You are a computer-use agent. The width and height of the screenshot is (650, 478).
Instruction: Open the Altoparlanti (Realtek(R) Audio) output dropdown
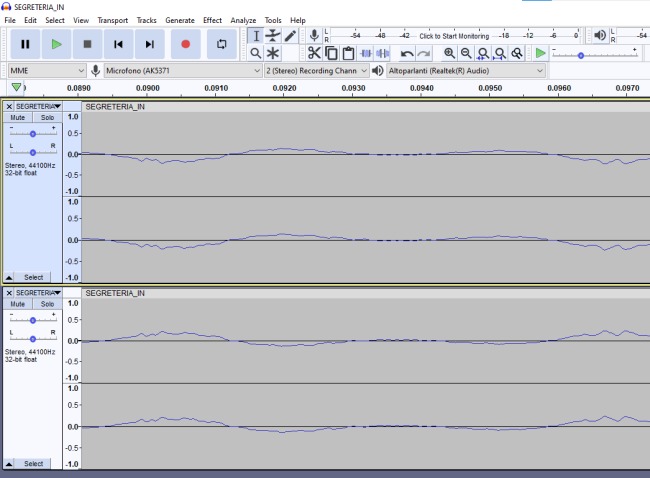[x=466, y=71]
